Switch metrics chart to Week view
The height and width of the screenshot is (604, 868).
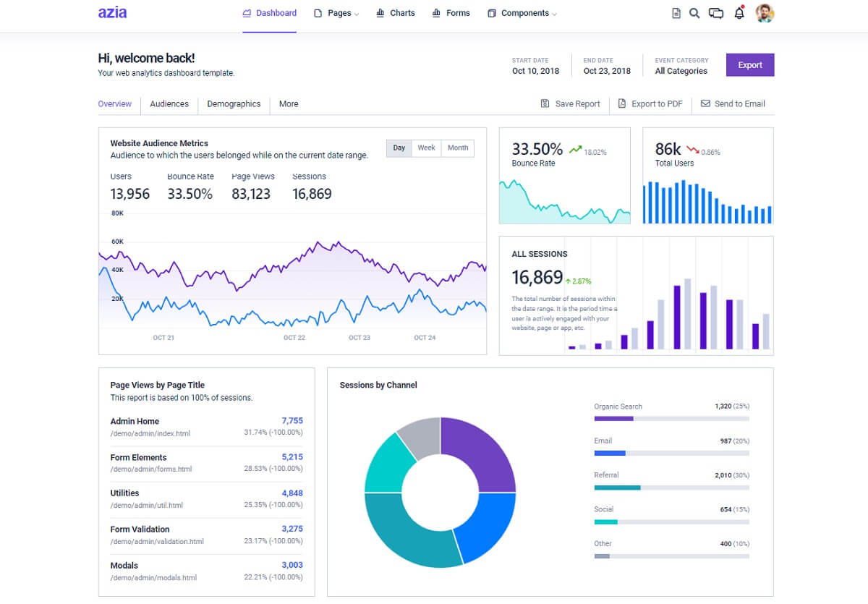click(x=426, y=148)
